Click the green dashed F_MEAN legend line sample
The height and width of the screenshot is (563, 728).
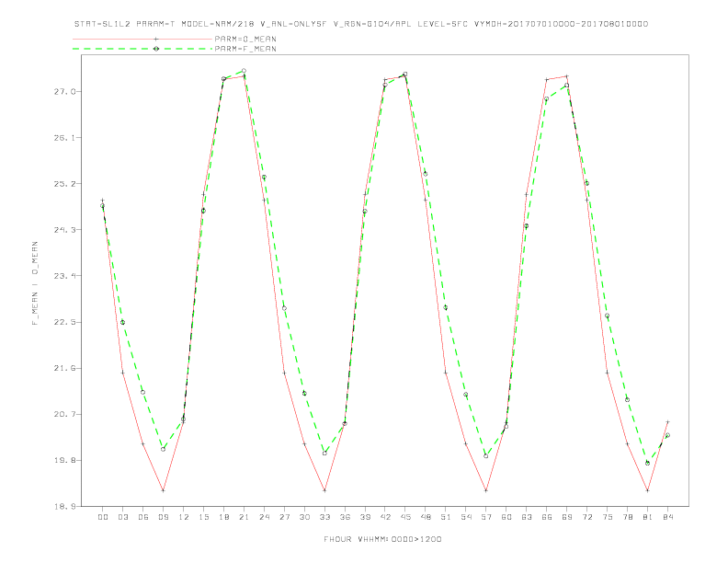coord(142,49)
